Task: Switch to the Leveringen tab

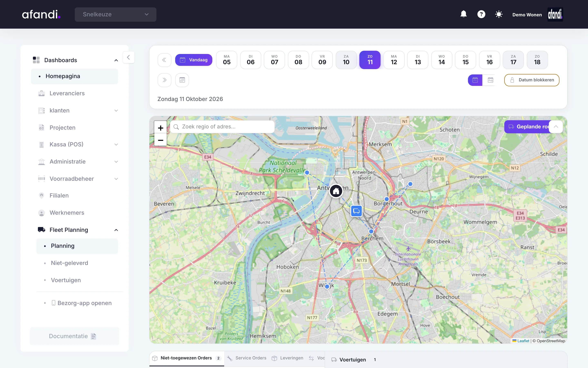Action: coord(288,358)
